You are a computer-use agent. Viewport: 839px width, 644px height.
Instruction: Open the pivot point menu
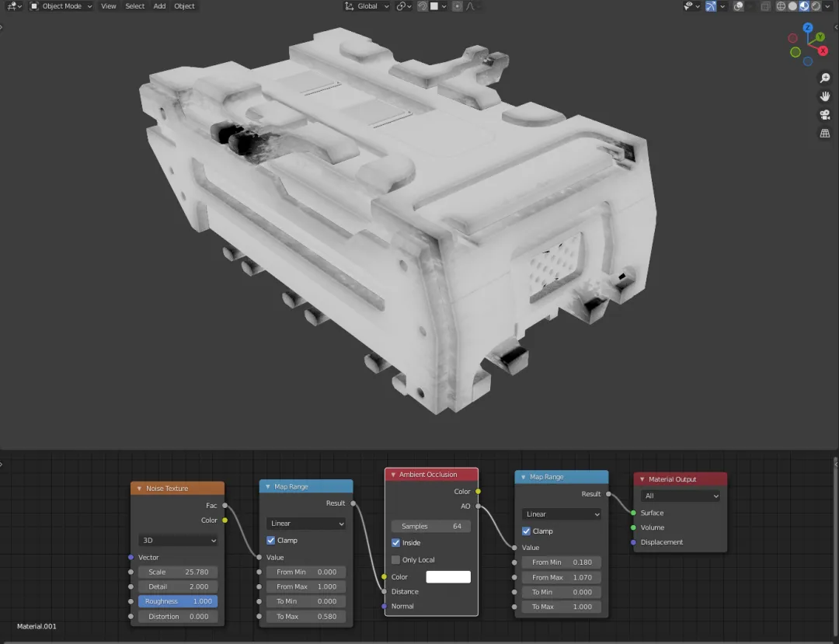(404, 6)
